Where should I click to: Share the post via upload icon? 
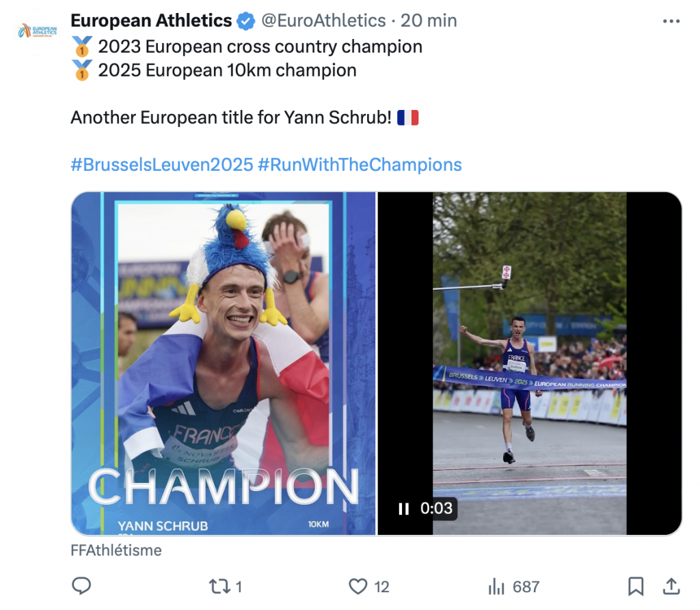pos(673,586)
